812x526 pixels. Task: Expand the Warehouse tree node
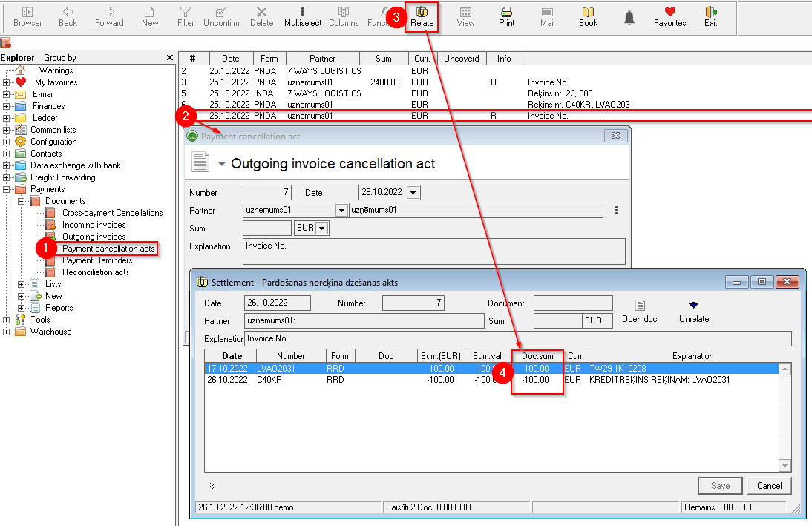pos(6,332)
